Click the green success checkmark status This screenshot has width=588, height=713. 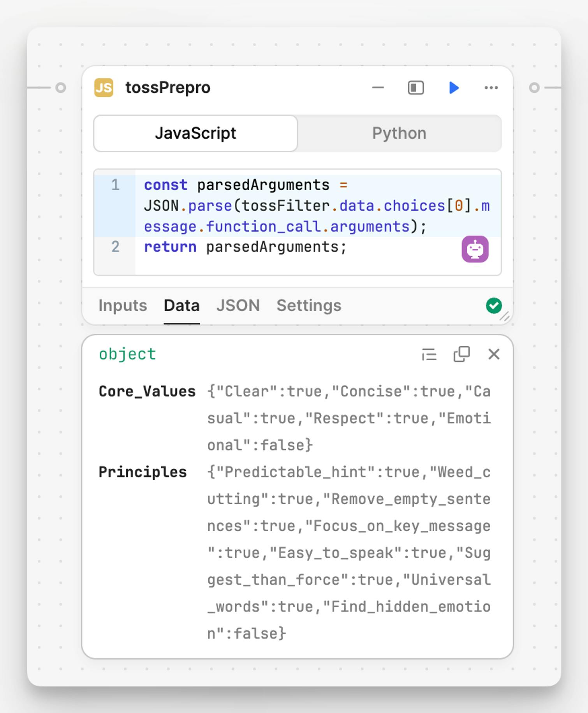[x=494, y=306]
